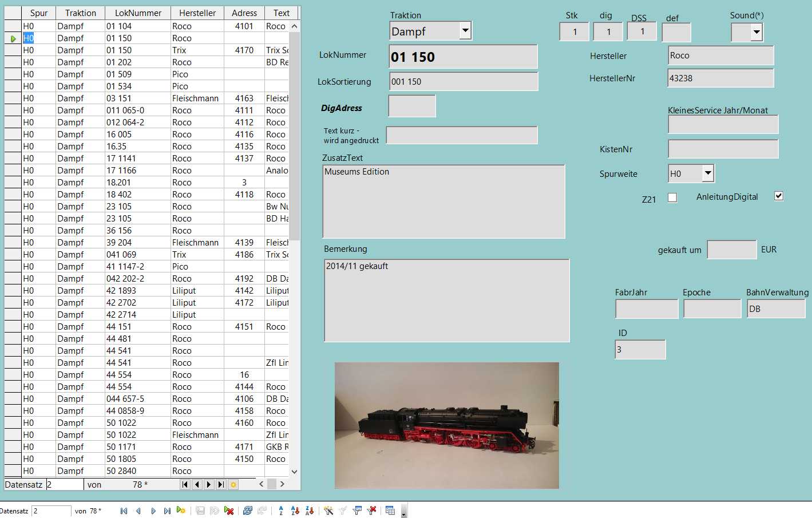Viewport: 812px width, 518px height.
Task: Sort ascending with the A-Z arrow icon
Action: coord(295,511)
